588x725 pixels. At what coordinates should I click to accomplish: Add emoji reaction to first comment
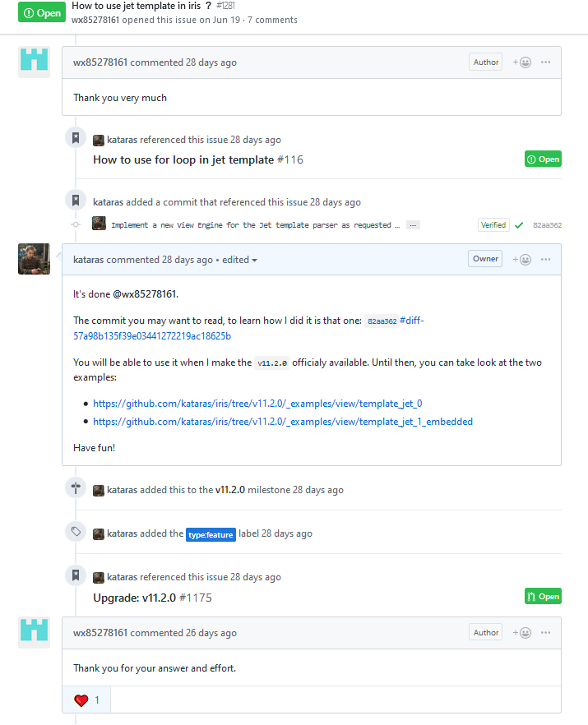(x=522, y=62)
